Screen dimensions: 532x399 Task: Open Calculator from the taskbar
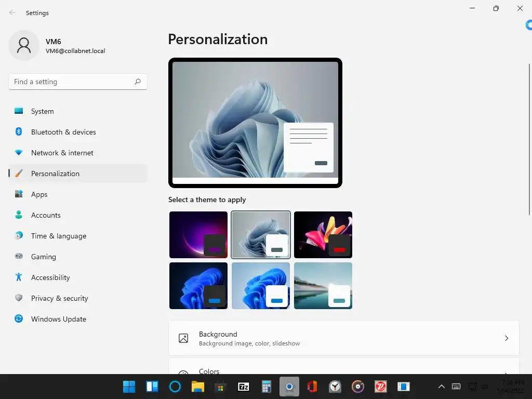[267, 387]
